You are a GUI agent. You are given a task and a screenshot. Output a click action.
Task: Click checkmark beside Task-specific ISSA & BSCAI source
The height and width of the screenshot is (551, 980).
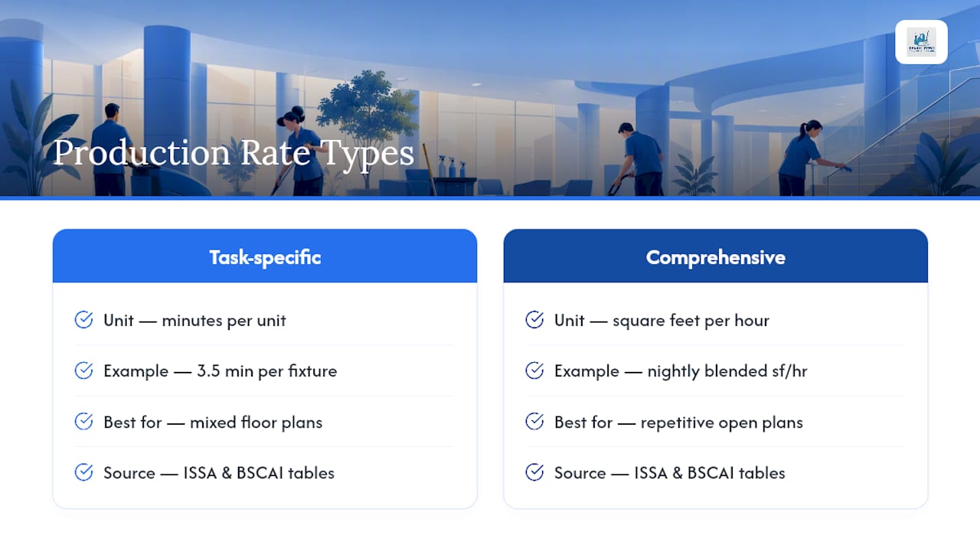click(x=83, y=472)
